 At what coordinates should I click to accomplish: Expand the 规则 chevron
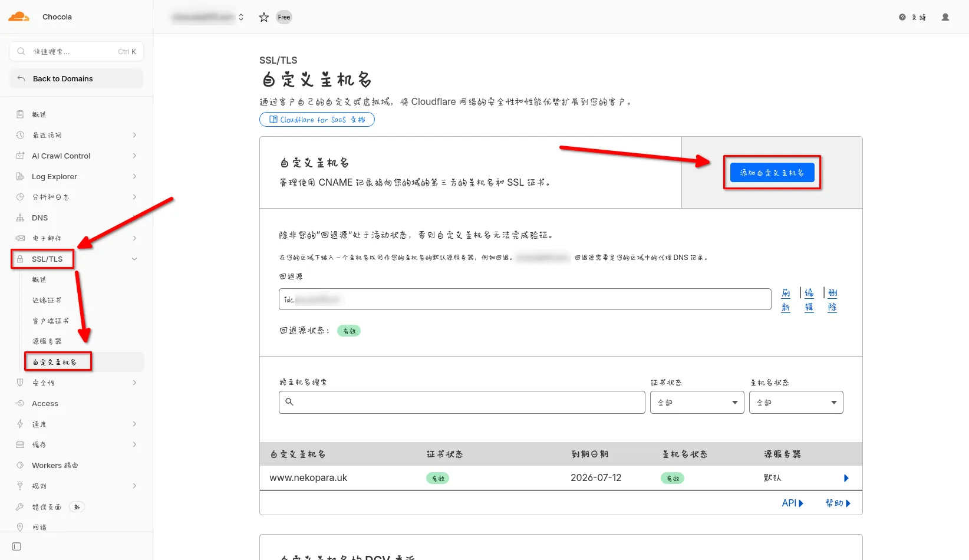click(134, 486)
